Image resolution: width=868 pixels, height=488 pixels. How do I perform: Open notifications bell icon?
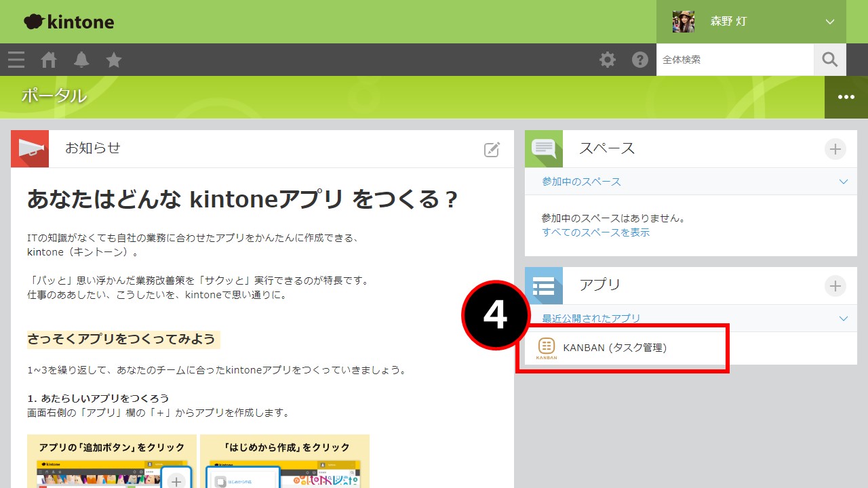81,60
